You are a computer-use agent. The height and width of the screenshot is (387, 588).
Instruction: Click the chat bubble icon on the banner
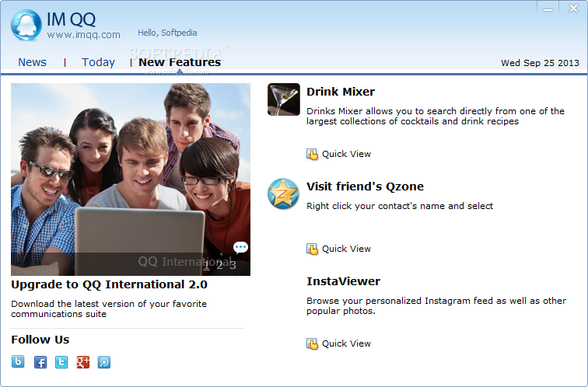pos(240,247)
